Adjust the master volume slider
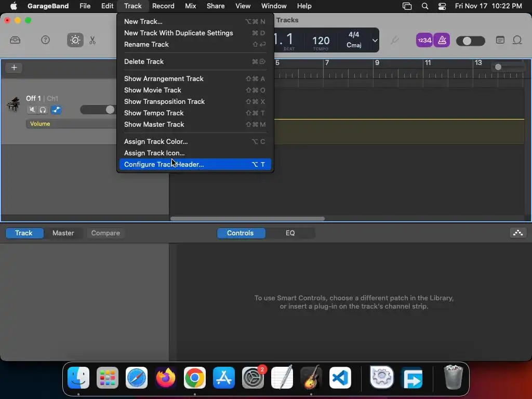This screenshot has height=399, width=532. point(470,41)
